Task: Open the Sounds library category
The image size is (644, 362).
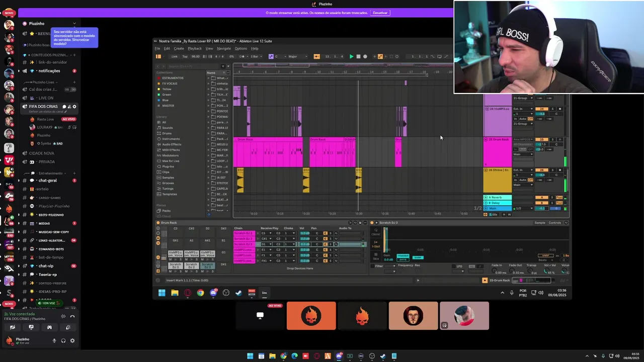Action: [168, 128]
